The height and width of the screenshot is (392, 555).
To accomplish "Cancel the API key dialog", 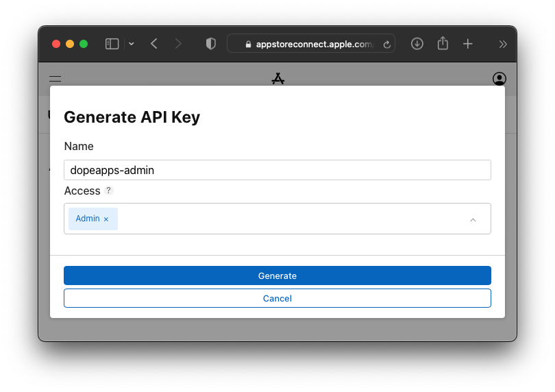I will (277, 298).
